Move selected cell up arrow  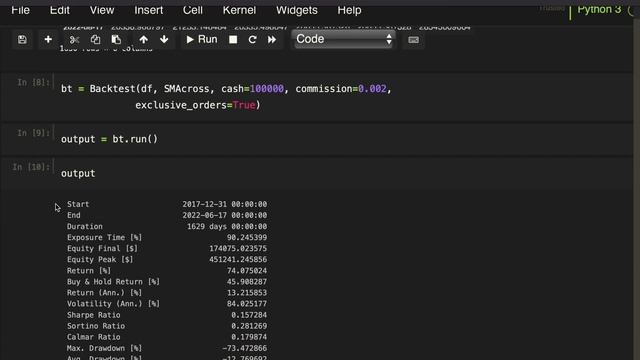pyautogui.click(x=143, y=40)
